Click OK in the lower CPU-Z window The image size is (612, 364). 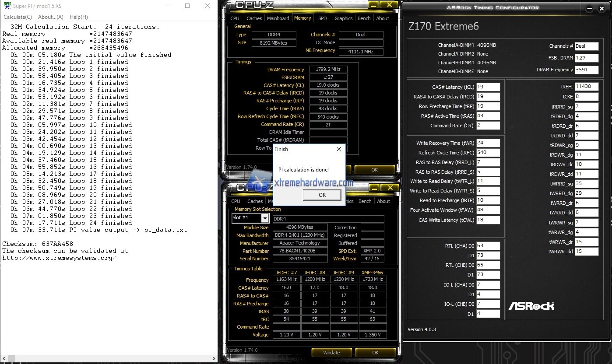pyautogui.click(x=375, y=352)
